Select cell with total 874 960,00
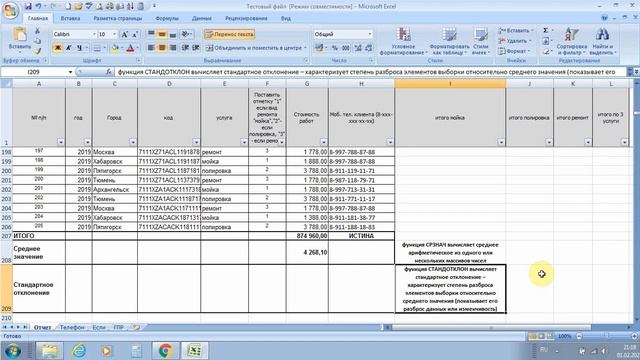 307,236
